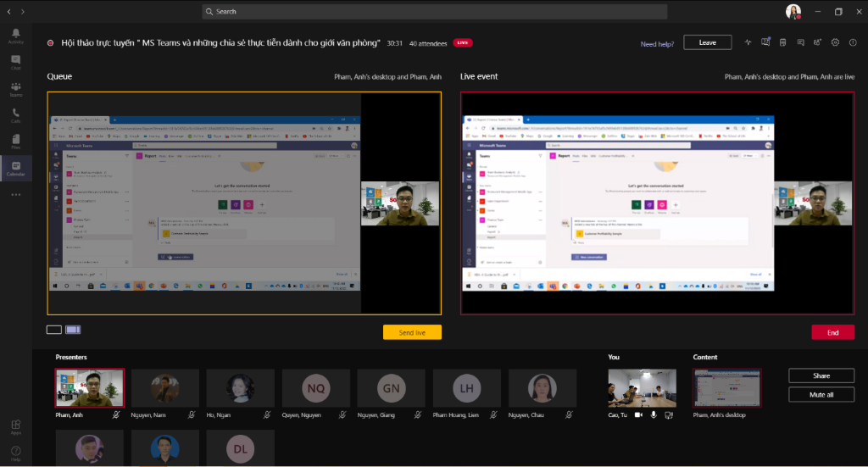Viewport: 868px width, 467px height.
Task: Show more apps ellipsis in sidebar
Action: point(15,195)
